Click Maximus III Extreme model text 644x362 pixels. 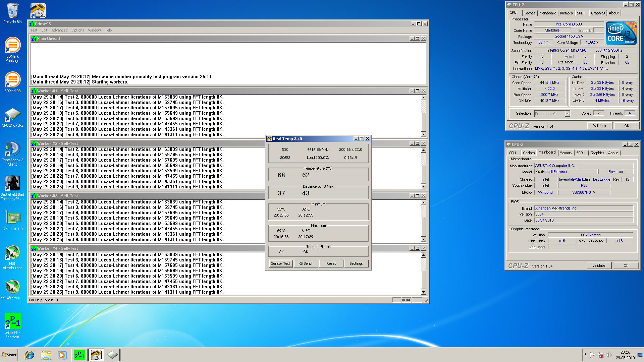coord(551,172)
